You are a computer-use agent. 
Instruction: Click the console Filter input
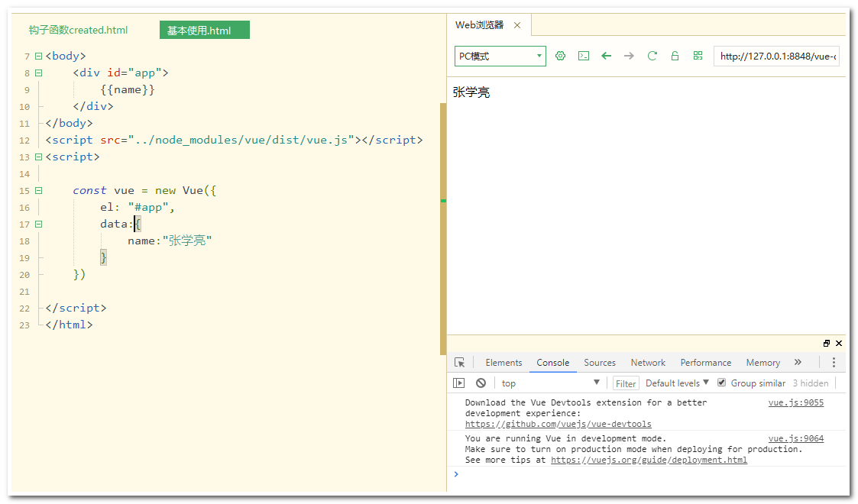coord(626,384)
